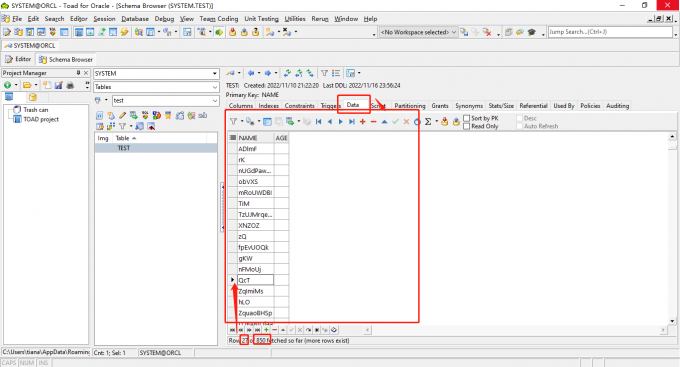Switch to the Indexes tab

click(268, 106)
